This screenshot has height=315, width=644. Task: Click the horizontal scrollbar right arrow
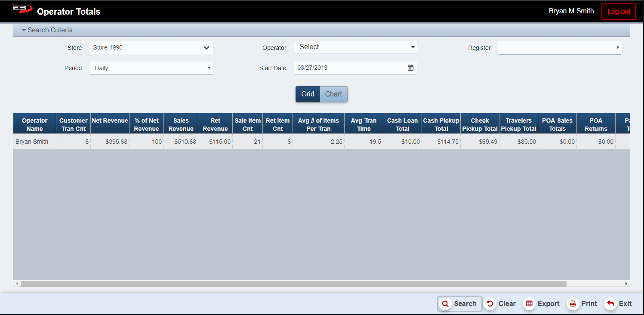click(626, 284)
